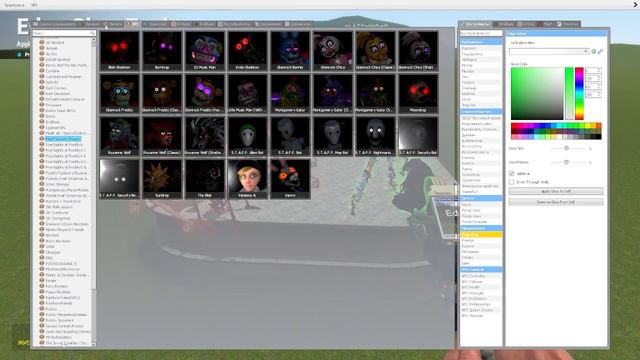This screenshot has height=360, width=640.
Task: Open the NPC menu in top bar
Action: (35, 5)
